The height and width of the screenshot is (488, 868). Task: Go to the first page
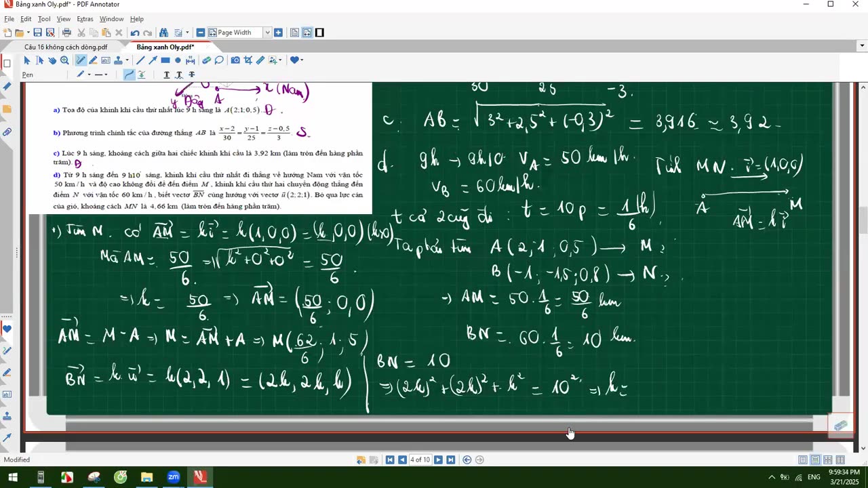pos(390,460)
